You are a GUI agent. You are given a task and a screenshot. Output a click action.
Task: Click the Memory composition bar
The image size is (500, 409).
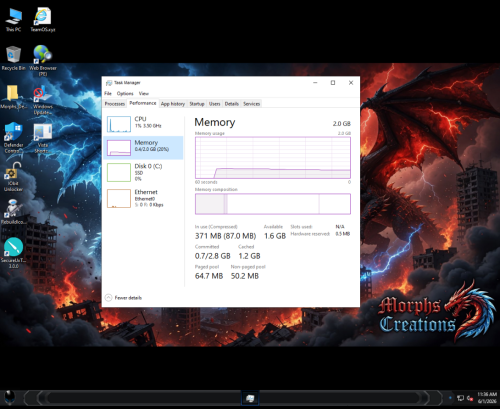tap(273, 204)
